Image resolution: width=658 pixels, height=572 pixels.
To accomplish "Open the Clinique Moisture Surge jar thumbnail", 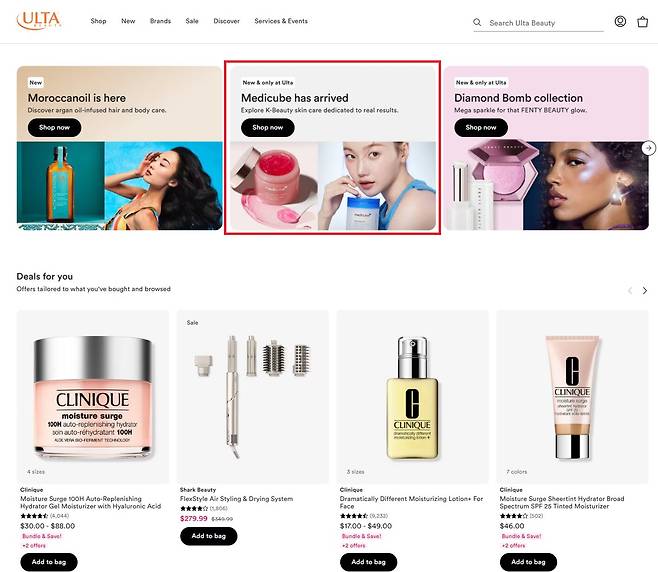I will (x=92, y=397).
